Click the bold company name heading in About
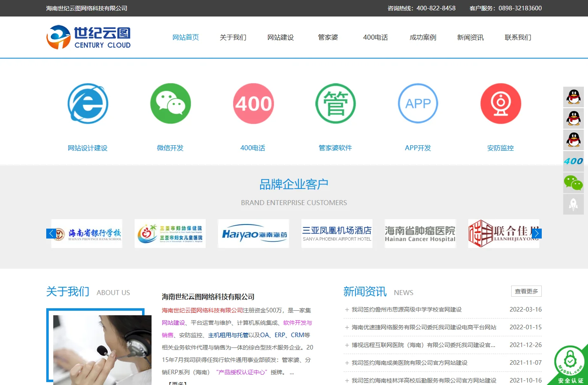Screen dimensions: 588x385 [x=208, y=297]
